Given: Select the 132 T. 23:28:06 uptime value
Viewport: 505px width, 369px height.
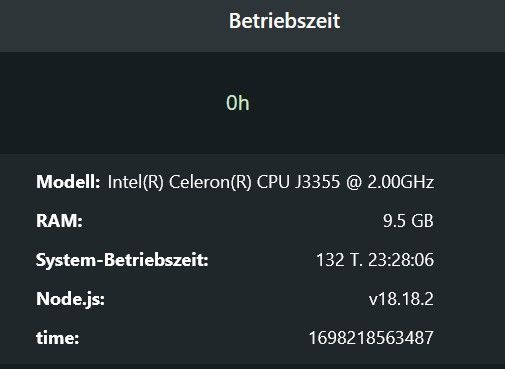Looking at the screenshot, I should click(x=375, y=260).
